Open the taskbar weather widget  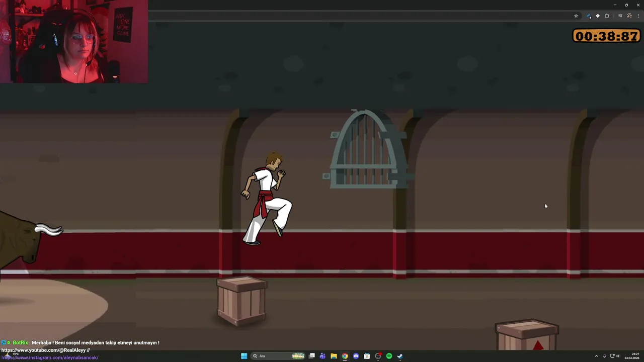(x=11, y=355)
